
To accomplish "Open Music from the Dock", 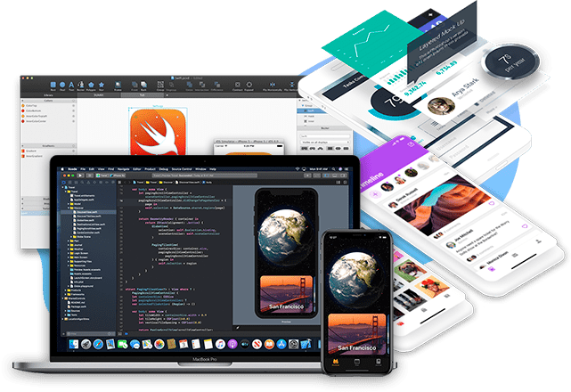I will click(220, 344).
